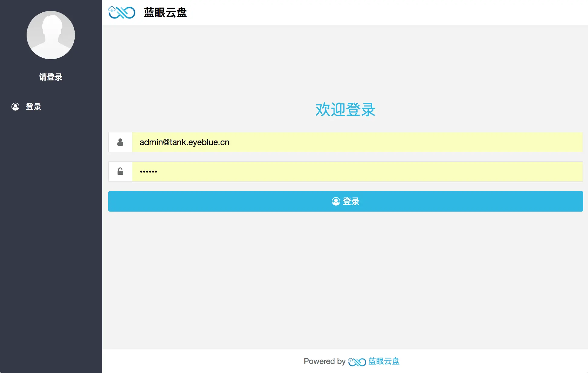Click the Powered by footer text
The height and width of the screenshot is (373, 588).
(x=325, y=361)
